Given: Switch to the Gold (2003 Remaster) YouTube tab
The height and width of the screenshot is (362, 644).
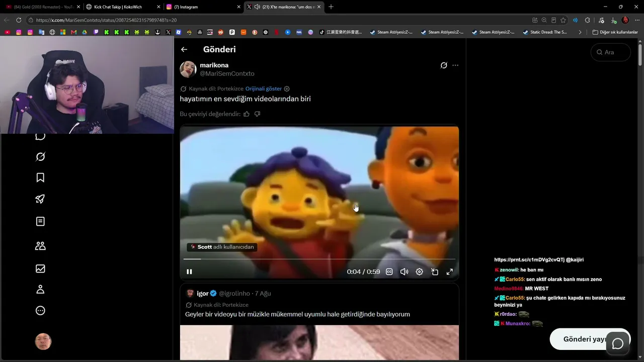Looking at the screenshot, I should pos(43,7).
